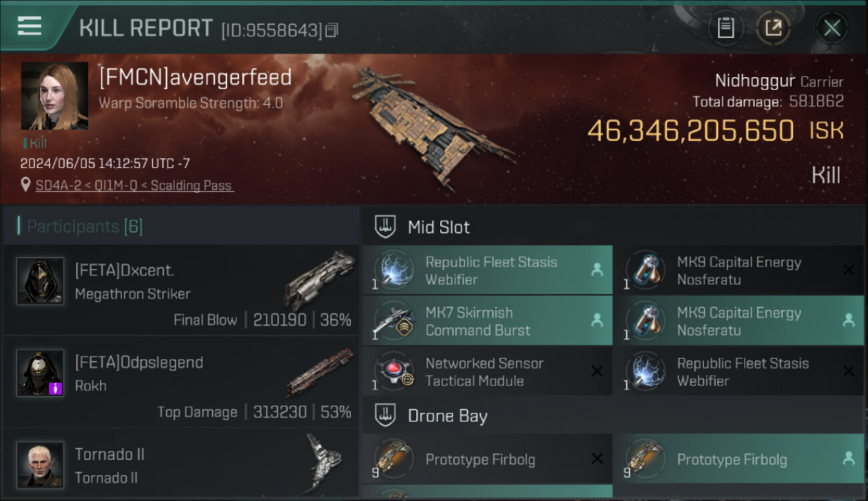Select Networked Sensor Tactical Module icon

(394, 371)
